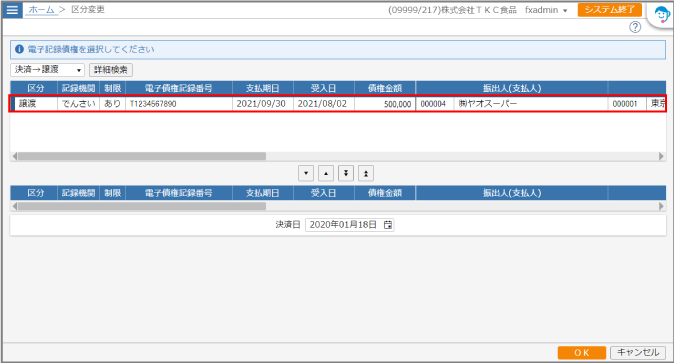The height and width of the screenshot is (363, 674).
Task: Confirm with the OK button
Action: tap(582, 353)
